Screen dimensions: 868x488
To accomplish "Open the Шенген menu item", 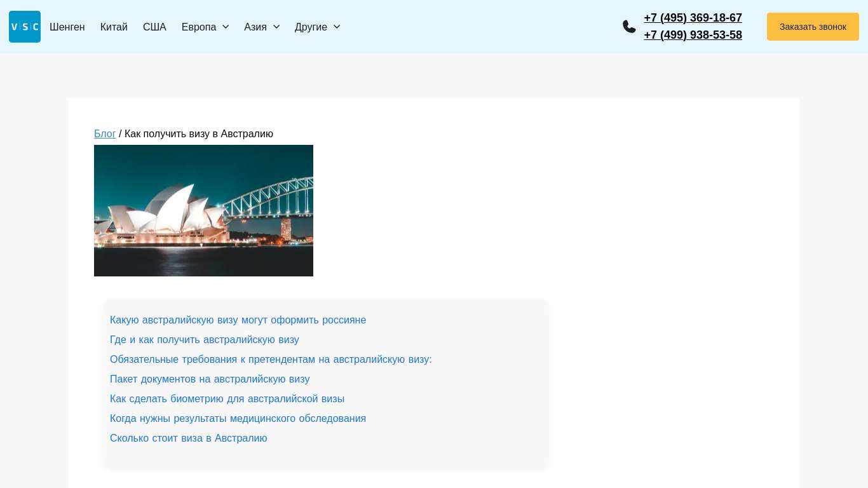I will pyautogui.click(x=67, y=27).
